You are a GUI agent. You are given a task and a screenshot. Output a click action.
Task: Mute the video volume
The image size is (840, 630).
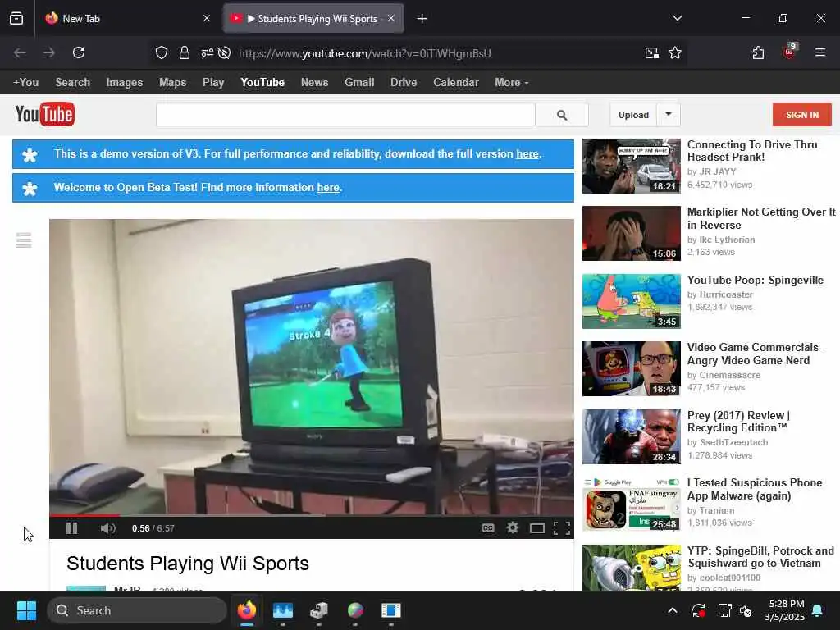(107, 528)
